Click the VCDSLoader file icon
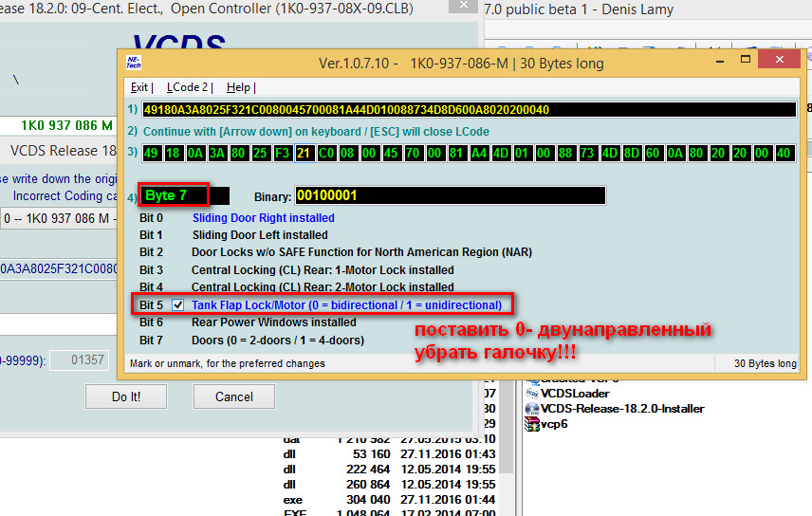The width and height of the screenshot is (812, 516). 532,394
